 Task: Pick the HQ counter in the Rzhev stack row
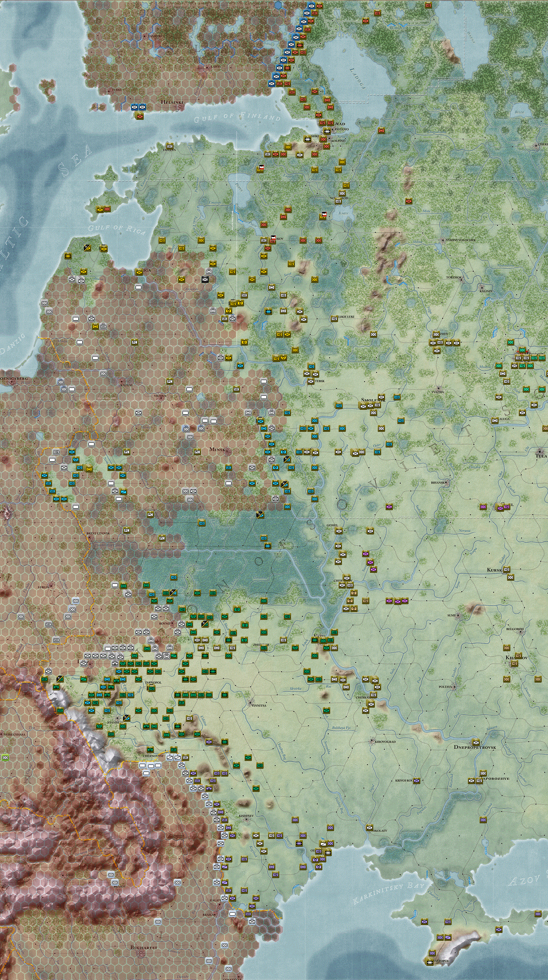point(440,342)
